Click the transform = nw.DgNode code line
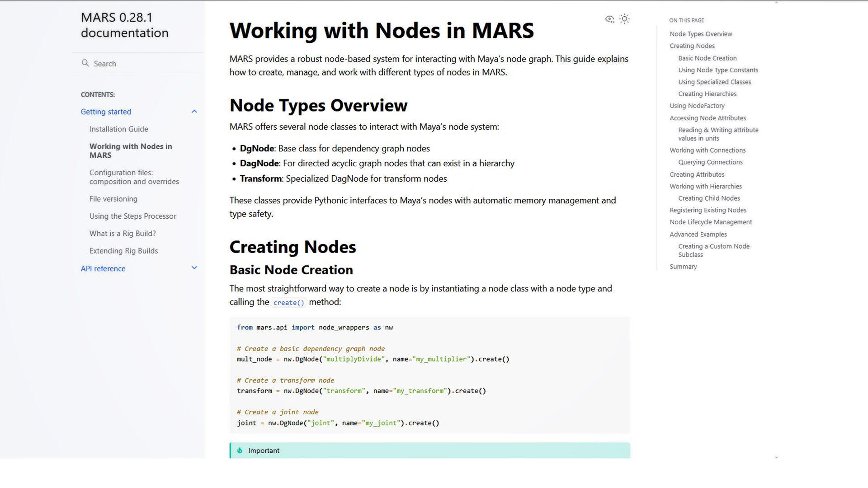868x488 pixels. coord(361,391)
